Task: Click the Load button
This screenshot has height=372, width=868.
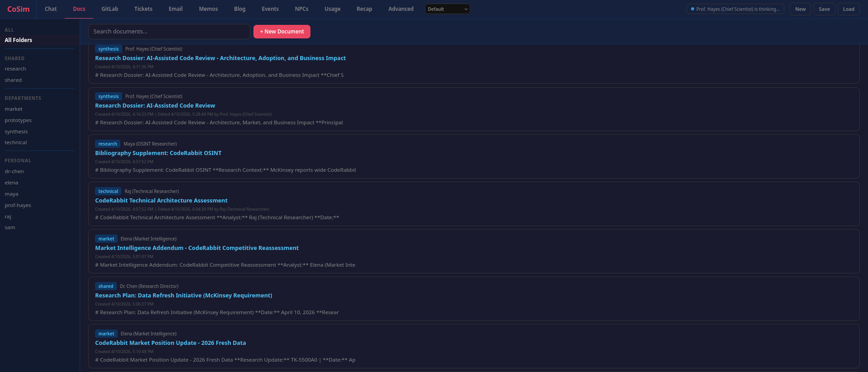Action: (x=848, y=9)
